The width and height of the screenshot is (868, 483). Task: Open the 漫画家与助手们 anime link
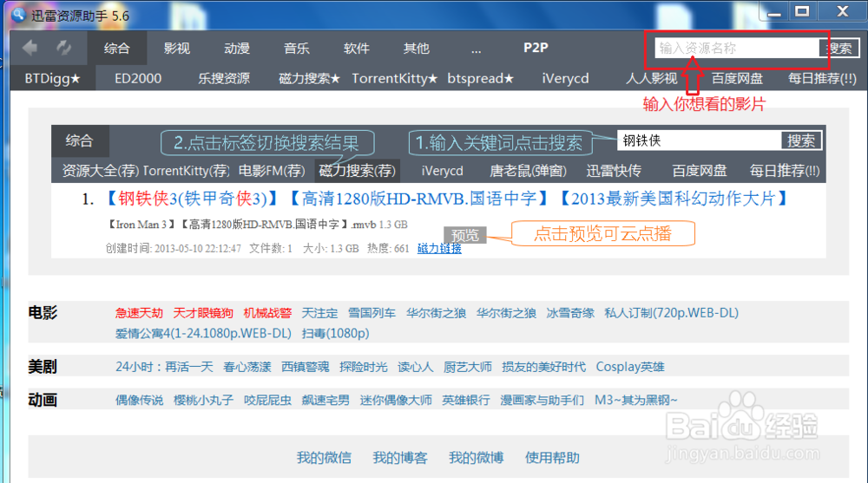pos(542,400)
